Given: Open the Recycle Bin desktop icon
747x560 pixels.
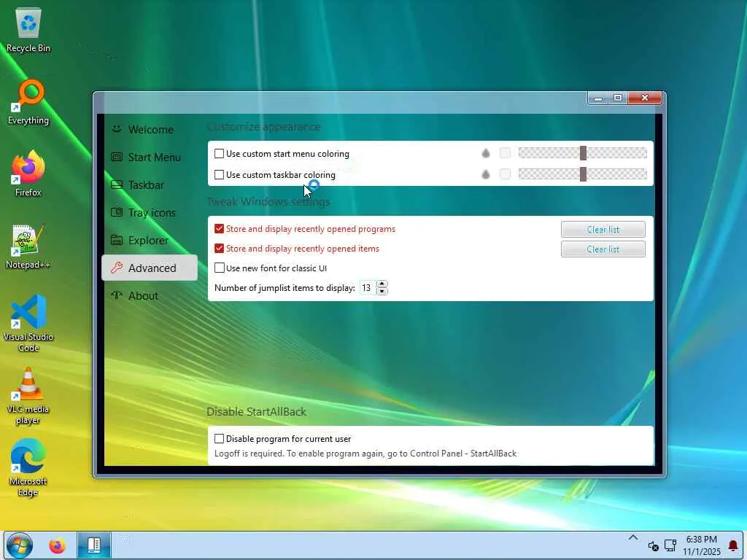Looking at the screenshot, I should click(28, 31).
